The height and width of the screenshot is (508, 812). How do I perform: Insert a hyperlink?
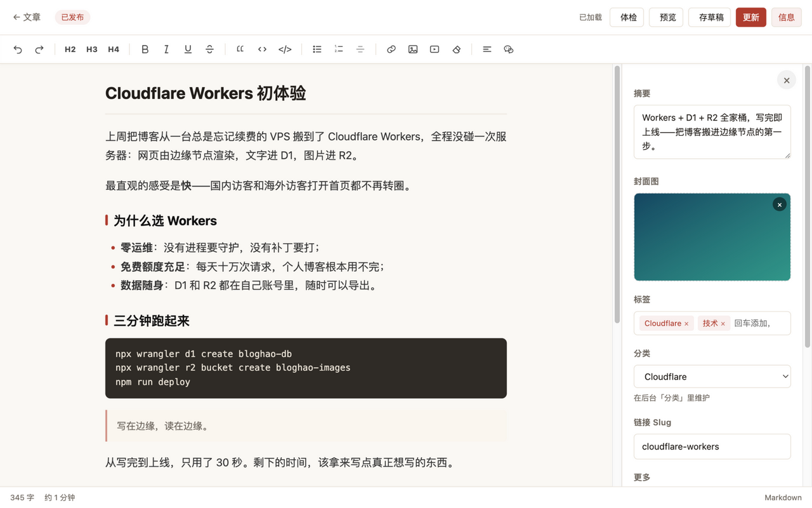[x=391, y=50]
